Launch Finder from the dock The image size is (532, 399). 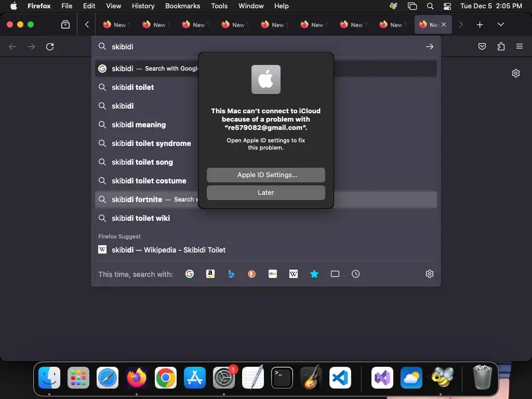[x=49, y=378]
